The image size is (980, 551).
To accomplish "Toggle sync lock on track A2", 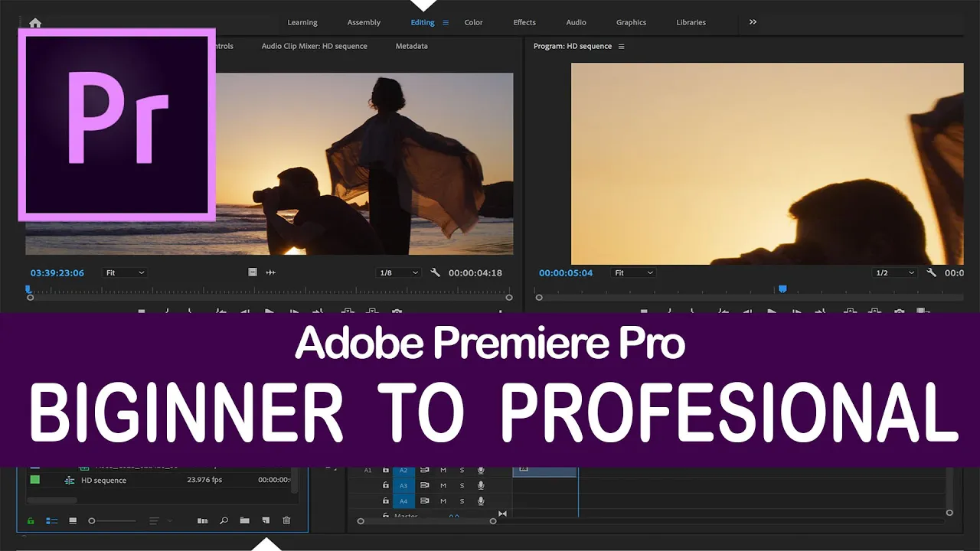I will pos(424,470).
